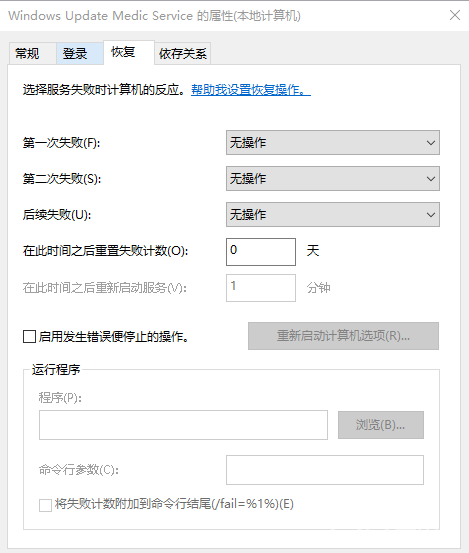Expand the 后续失败 dropdown
The image size is (469, 553).
point(333,214)
